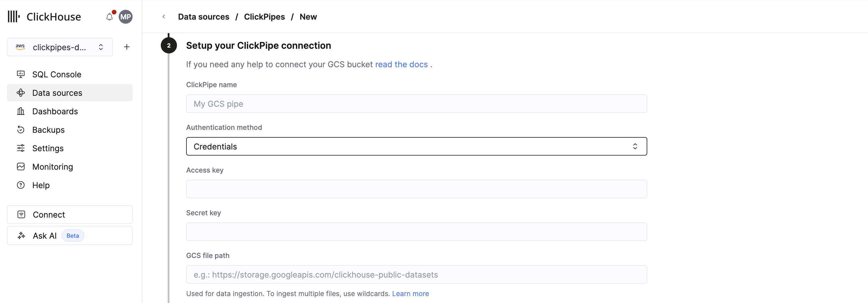Open the SQL Console from sidebar
This screenshot has width=868, height=303.
[x=56, y=74]
